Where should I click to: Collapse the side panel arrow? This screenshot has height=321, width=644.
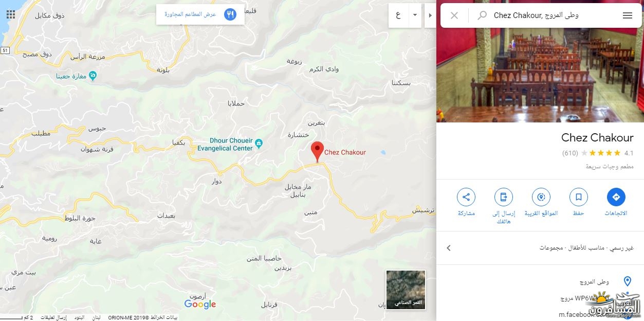click(430, 15)
